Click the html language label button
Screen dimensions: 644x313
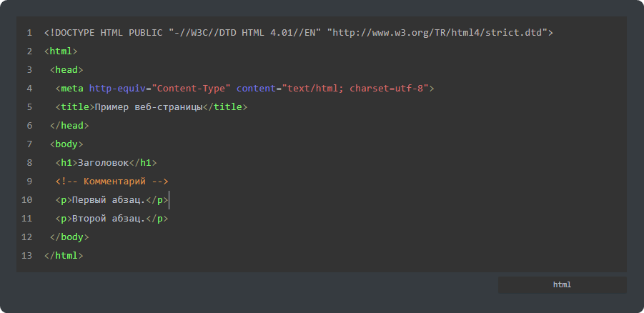point(562,284)
